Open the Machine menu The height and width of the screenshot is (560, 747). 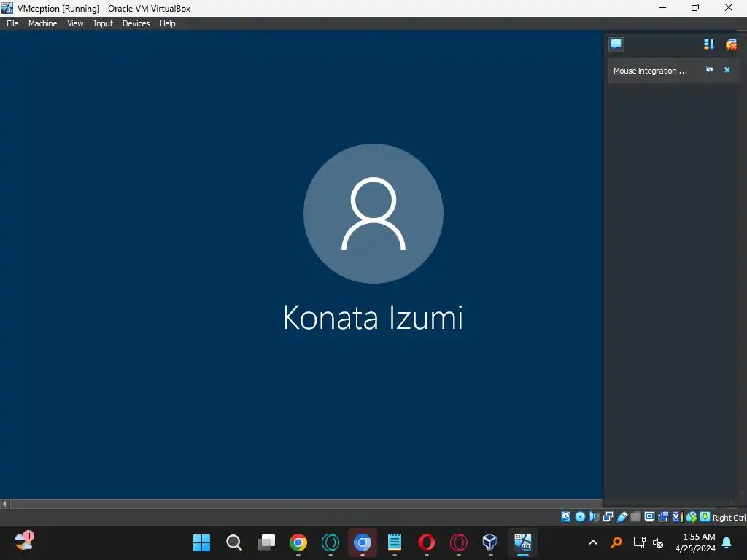[42, 23]
